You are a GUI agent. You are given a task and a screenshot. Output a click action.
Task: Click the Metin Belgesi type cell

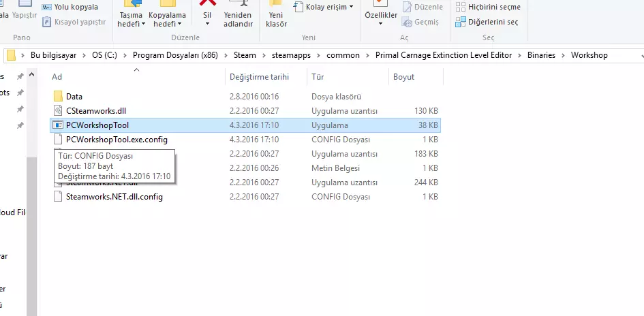pos(335,168)
